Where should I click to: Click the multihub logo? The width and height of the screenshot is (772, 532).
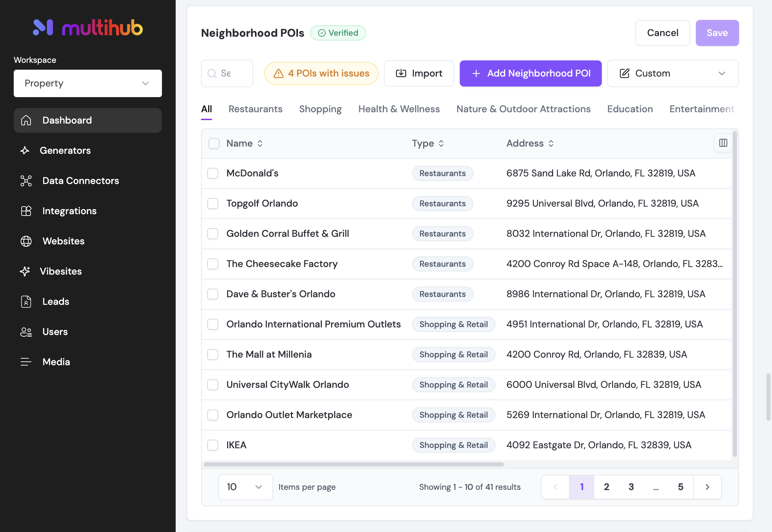click(88, 27)
